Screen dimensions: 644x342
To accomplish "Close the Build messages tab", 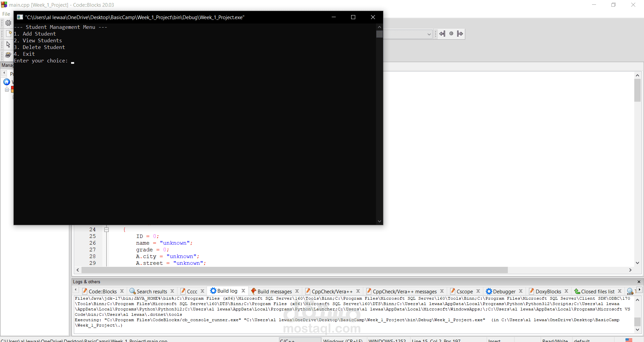I will click(297, 291).
